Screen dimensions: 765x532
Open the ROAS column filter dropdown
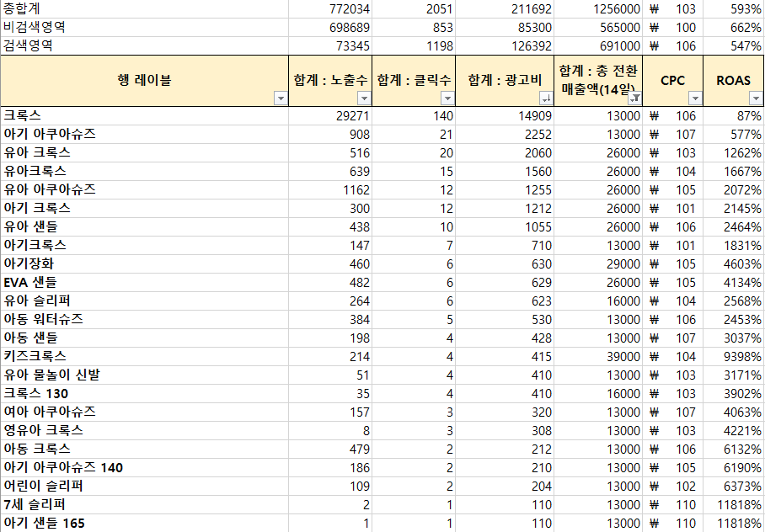click(x=756, y=98)
